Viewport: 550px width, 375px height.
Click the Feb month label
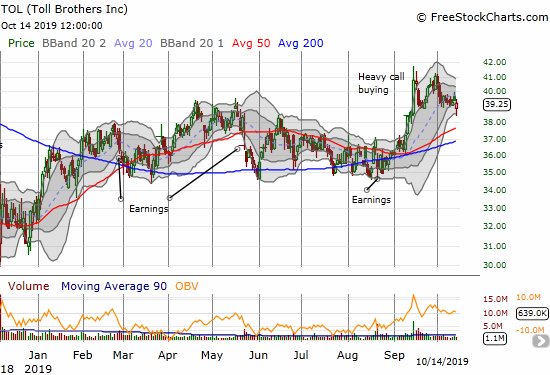tap(83, 355)
